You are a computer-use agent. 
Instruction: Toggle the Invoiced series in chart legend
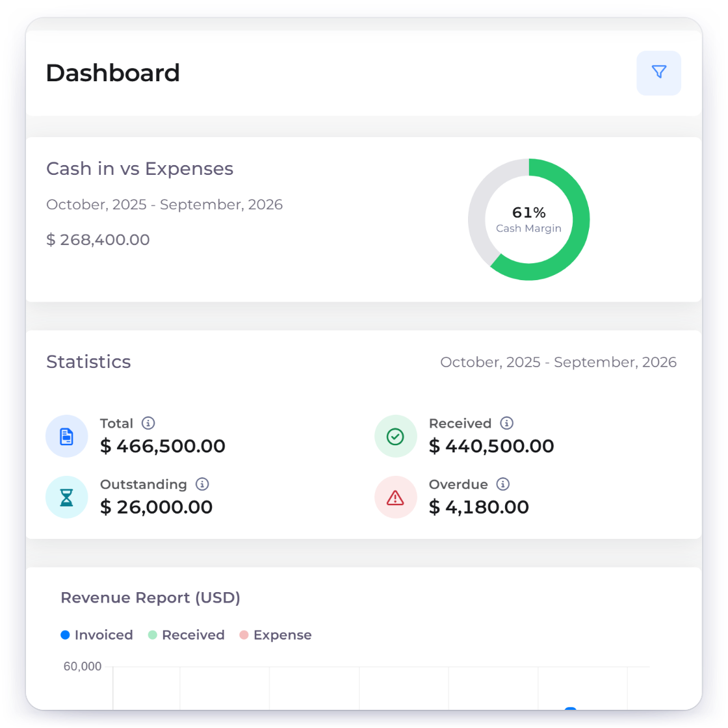point(97,634)
